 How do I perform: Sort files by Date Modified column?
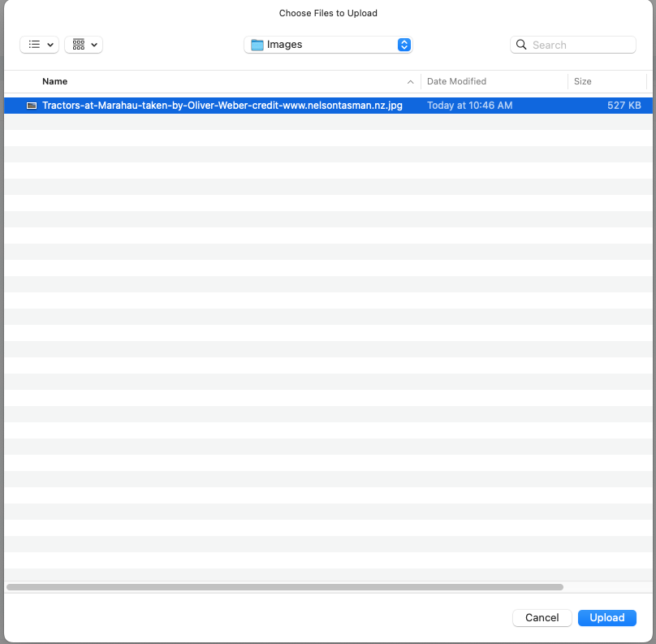[x=456, y=81]
